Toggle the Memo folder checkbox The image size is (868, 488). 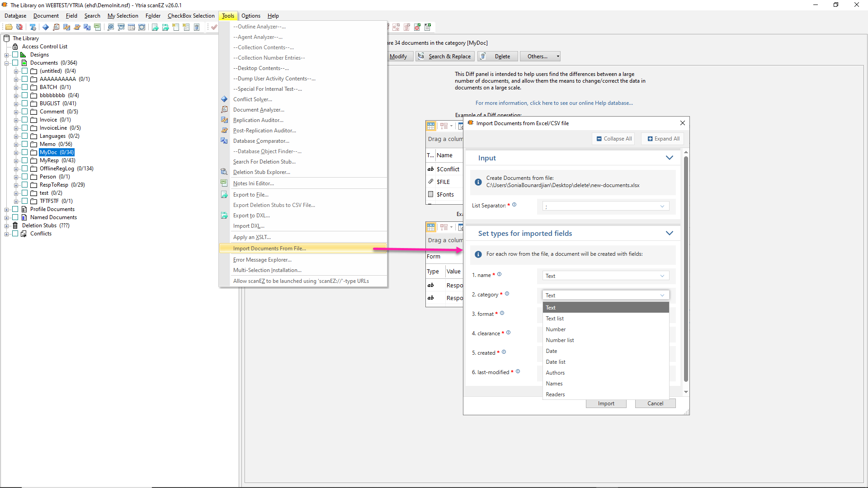25,144
